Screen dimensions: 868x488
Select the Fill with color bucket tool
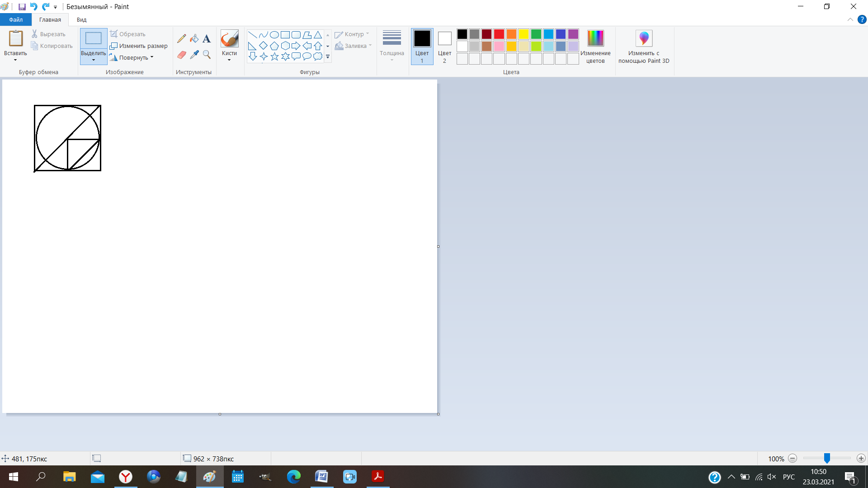tap(194, 39)
